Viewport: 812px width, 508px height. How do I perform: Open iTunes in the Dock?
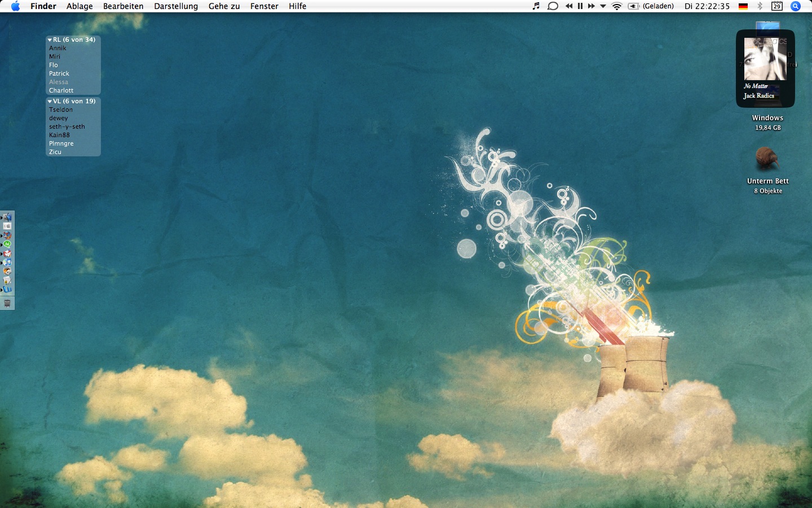(x=7, y=262)
